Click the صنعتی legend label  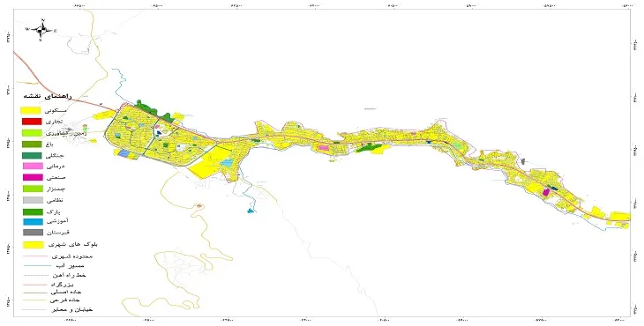point(56,178)
